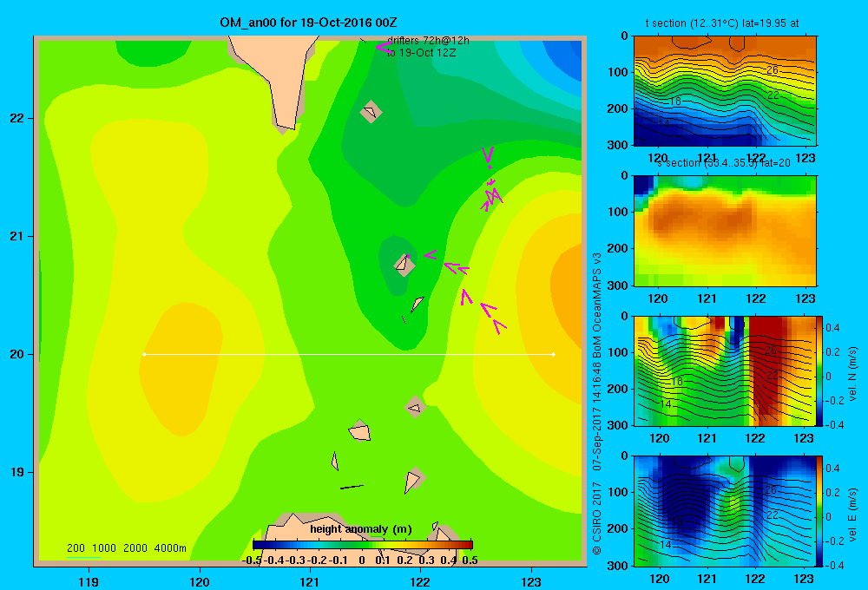Click the longitude 123 label under the main map
The width and height of the screenshot is (868, 590).
pos(531,581)
